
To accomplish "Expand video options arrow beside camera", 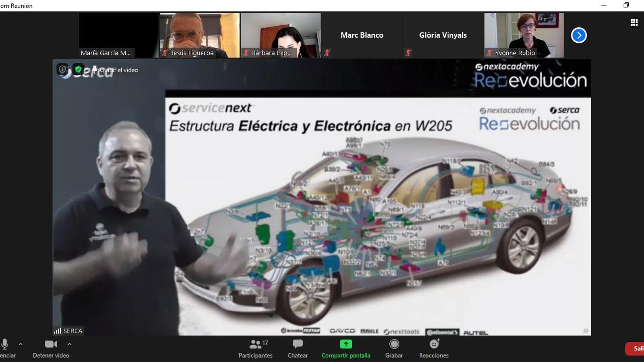I will click(x=69, y=344).
